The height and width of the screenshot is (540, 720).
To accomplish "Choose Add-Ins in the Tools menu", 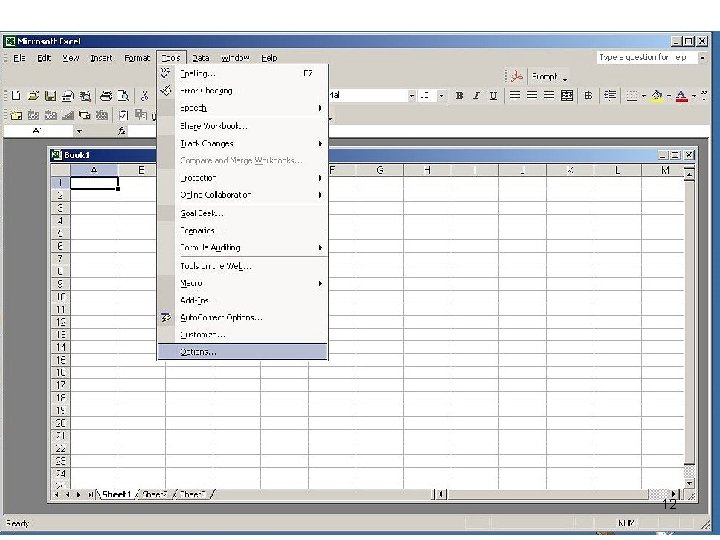I will (x=242, y=300).
